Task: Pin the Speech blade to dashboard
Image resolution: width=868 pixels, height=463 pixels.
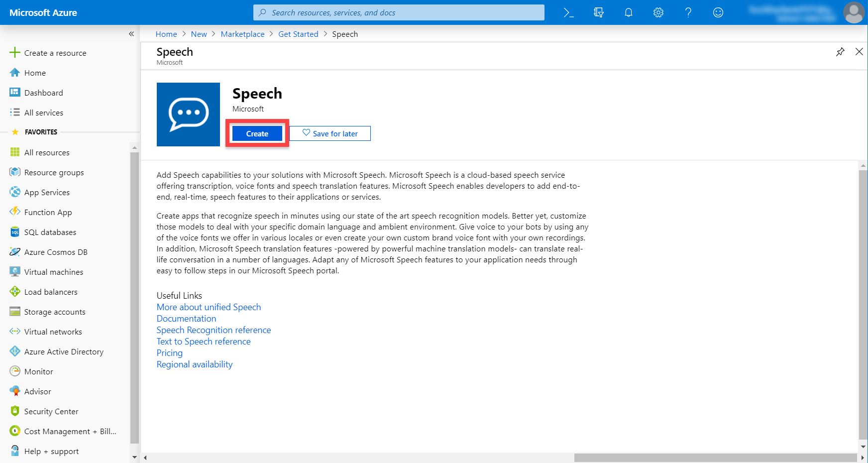Action: point(840,52)
